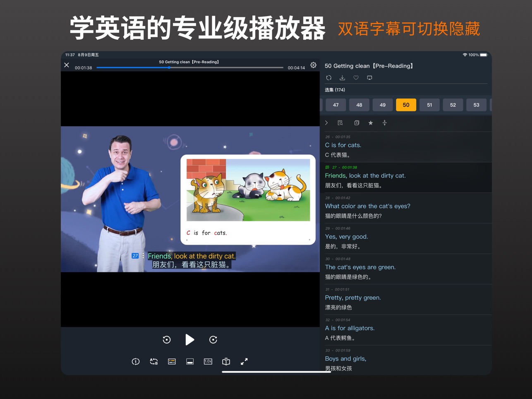Tap the skip-forward button beside play
The height and width of the screenshot is (399, 532).
coord(213,340)
